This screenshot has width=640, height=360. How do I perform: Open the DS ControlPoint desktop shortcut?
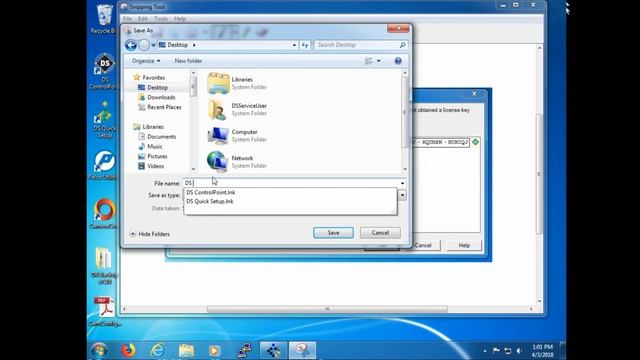tap(104, 71)
